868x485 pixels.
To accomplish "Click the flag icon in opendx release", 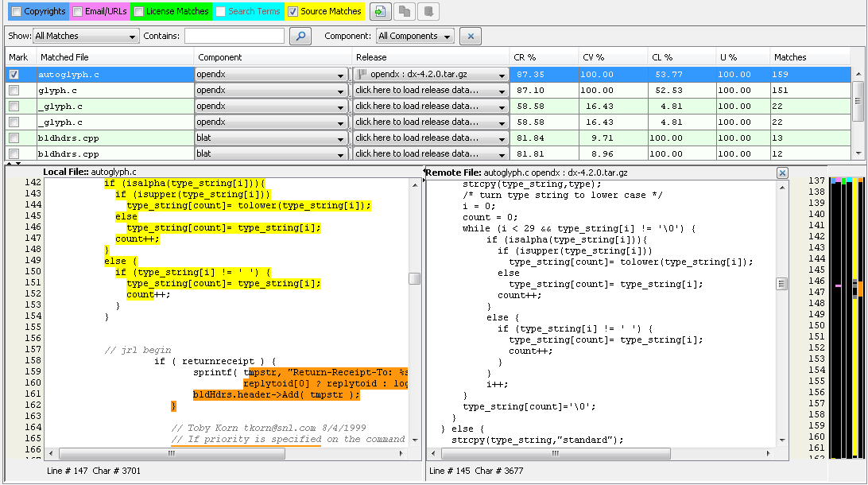I will tap(362, 74).
